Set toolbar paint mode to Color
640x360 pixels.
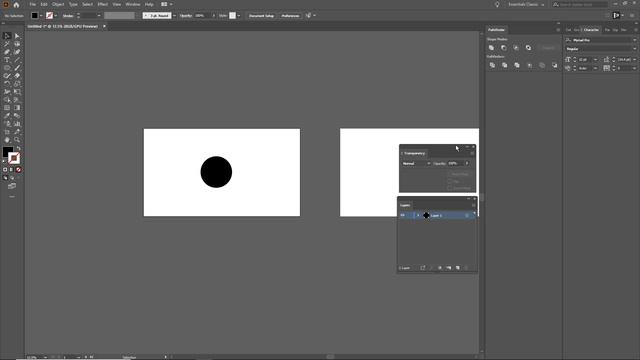(5, 170)
